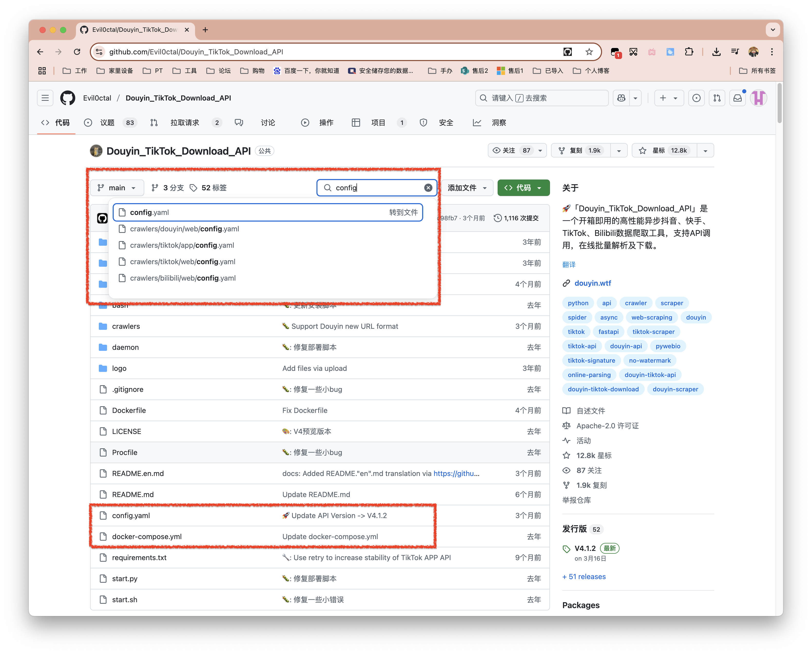Screen dimensions: 812x654
Task: Click the 翻译 translate link
Action: (569, 264)
